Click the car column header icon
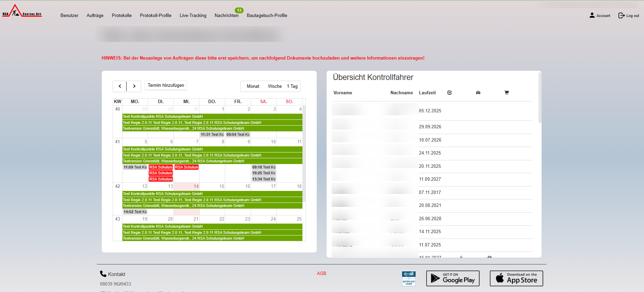Image resolution: width=644 pixels, height=292 pixels. (x=478, y=93)
